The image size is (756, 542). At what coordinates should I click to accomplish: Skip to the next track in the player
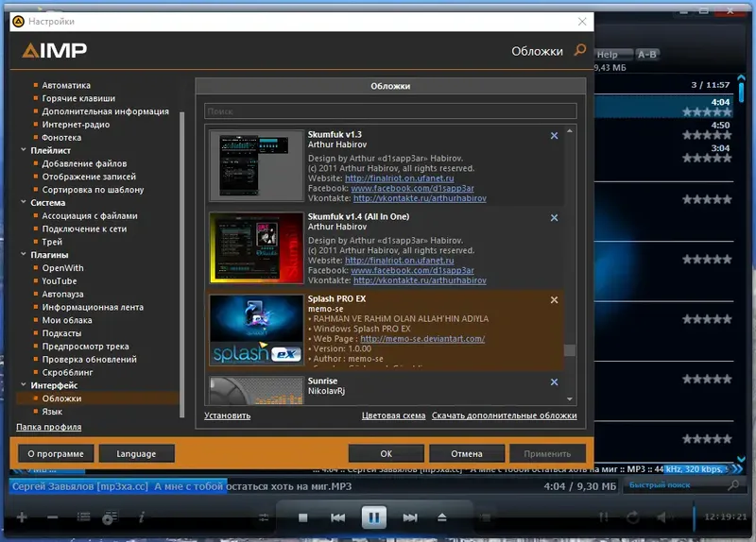[410, 517]
